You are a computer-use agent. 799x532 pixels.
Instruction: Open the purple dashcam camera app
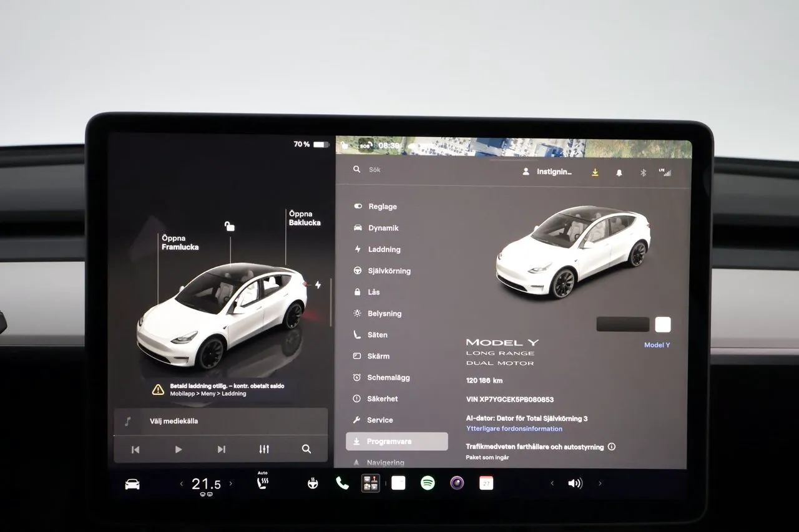click(457, 483)
